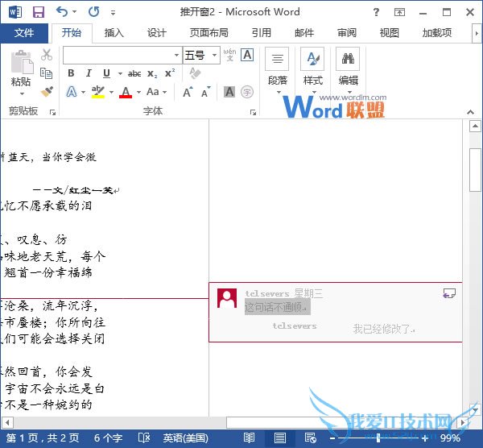Apply yellow text highlight color
Screen dimensions: 483x448
click(x=98, y=92)
